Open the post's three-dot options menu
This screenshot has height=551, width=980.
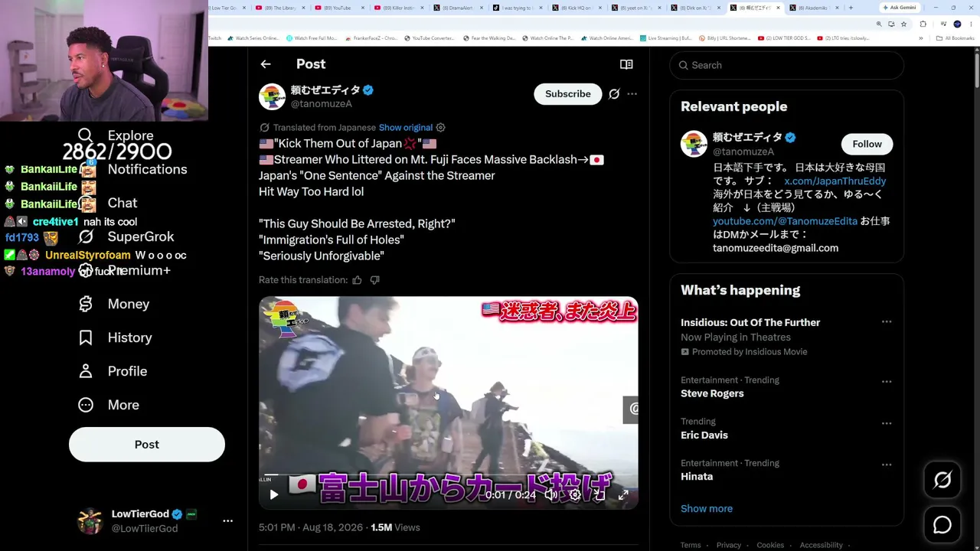[632, 94]
